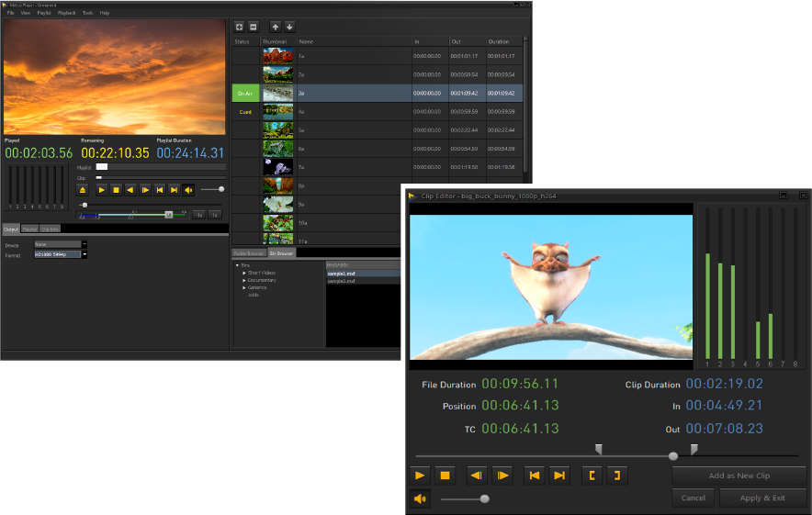Click the 1x speed button

[x=215, y=215]
